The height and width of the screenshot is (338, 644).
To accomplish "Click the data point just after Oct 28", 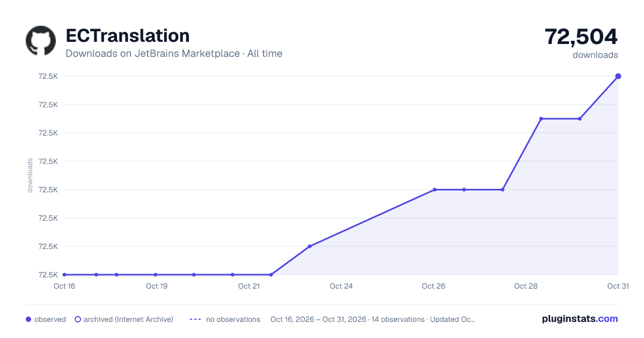I will click(541, 119).
